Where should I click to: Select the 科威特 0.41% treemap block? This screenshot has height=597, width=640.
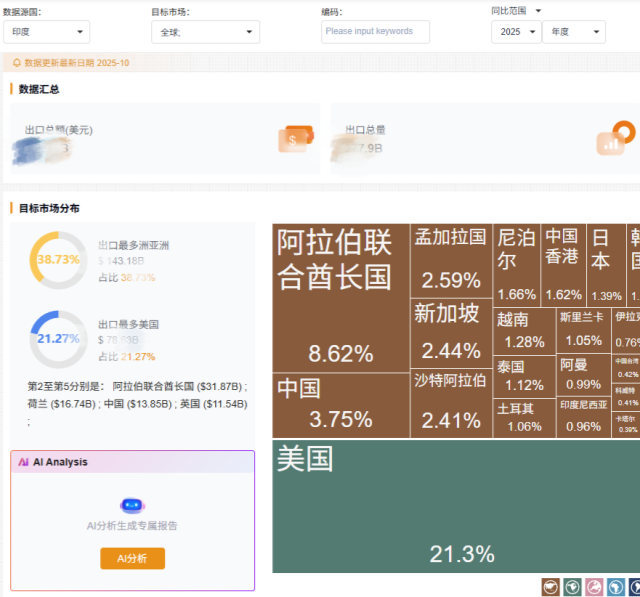[627, 397]
